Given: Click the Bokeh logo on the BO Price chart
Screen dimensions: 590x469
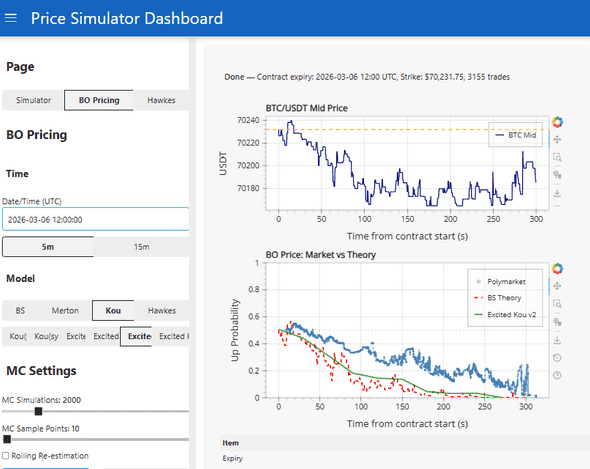Looking at the screenshot, I should tap(557, 268).
